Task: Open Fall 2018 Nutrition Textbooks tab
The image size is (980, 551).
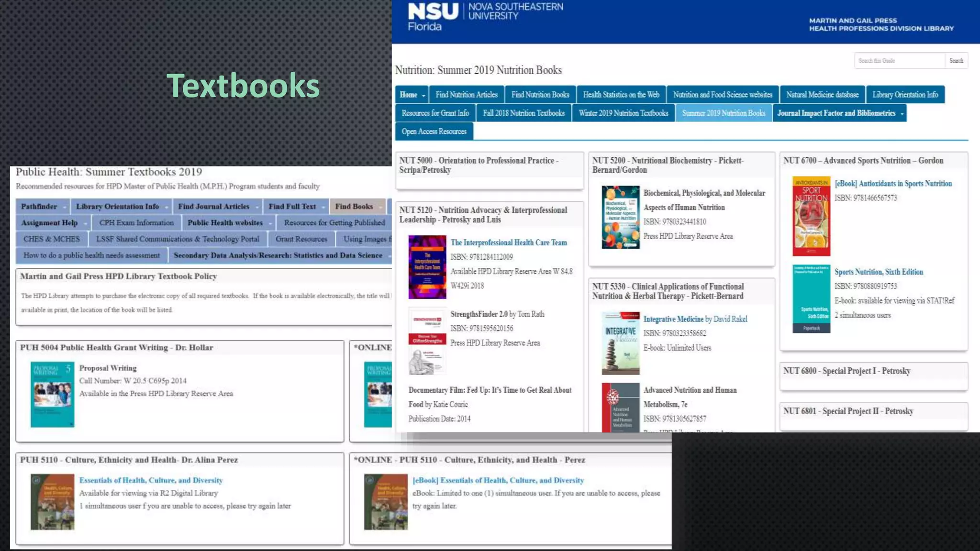Action: pos(523,113)
